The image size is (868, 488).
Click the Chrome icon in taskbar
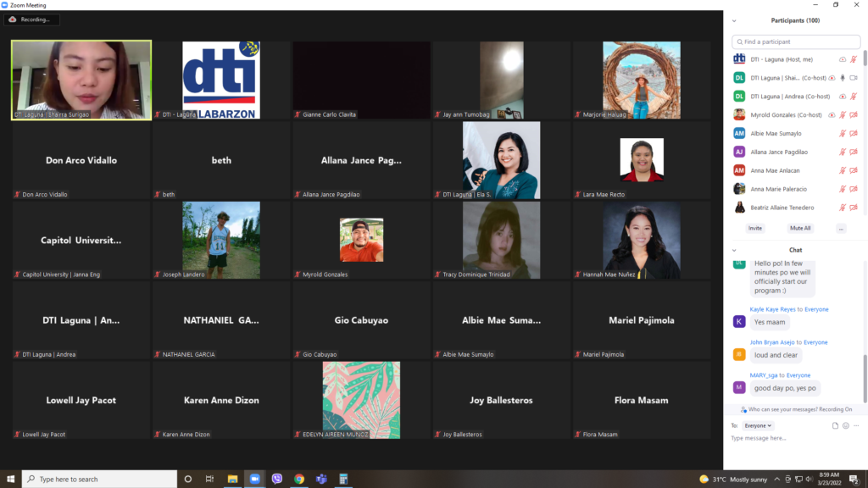[x=299, y=479]
